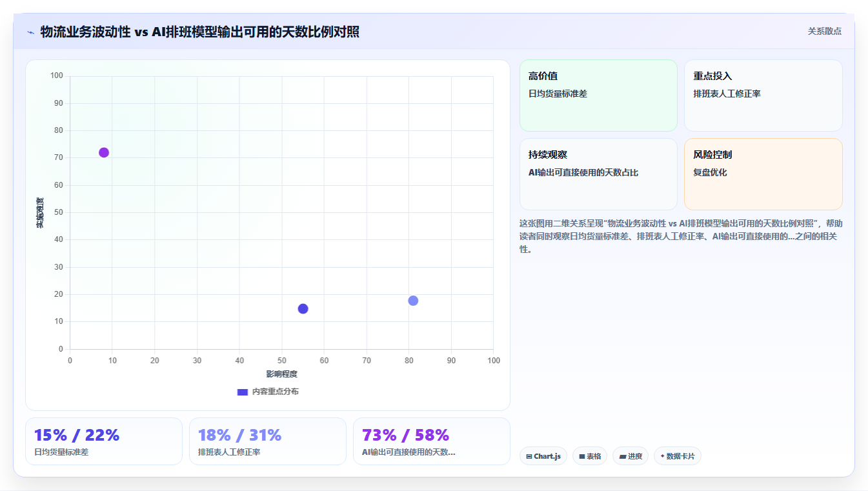Image resolution: width=868 pixels, height=491 pixels.
Task: Click 日均货量标准差 in the 高价值 card
Action: (558, 94)
